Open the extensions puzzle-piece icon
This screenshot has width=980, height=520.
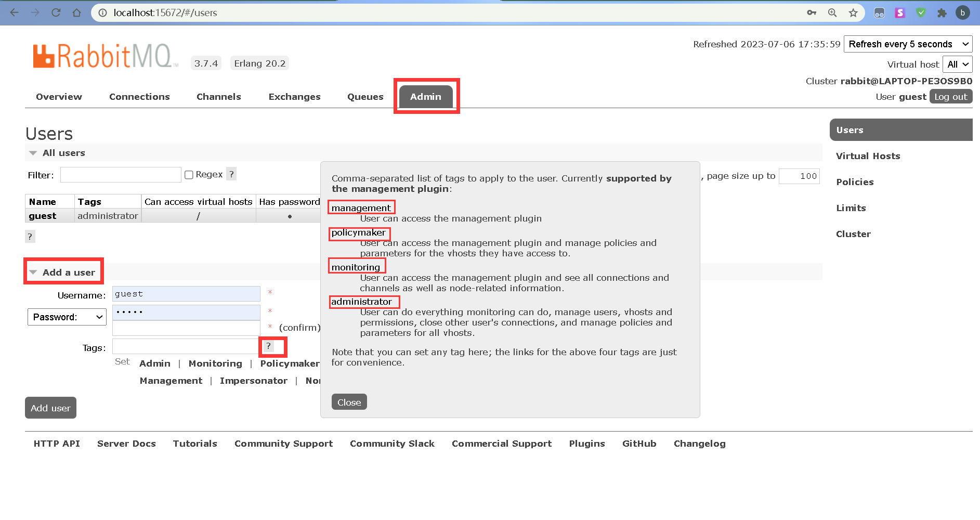942,12
